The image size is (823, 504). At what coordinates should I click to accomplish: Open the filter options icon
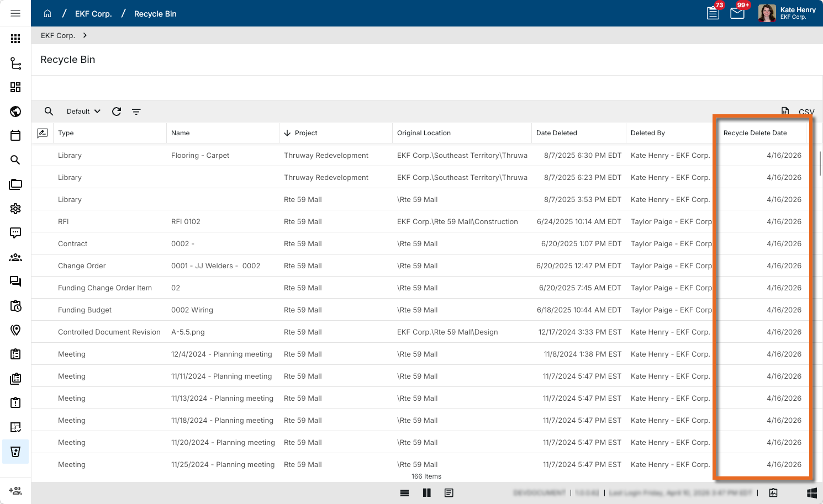pyautogui.click(x=136, y=112)
